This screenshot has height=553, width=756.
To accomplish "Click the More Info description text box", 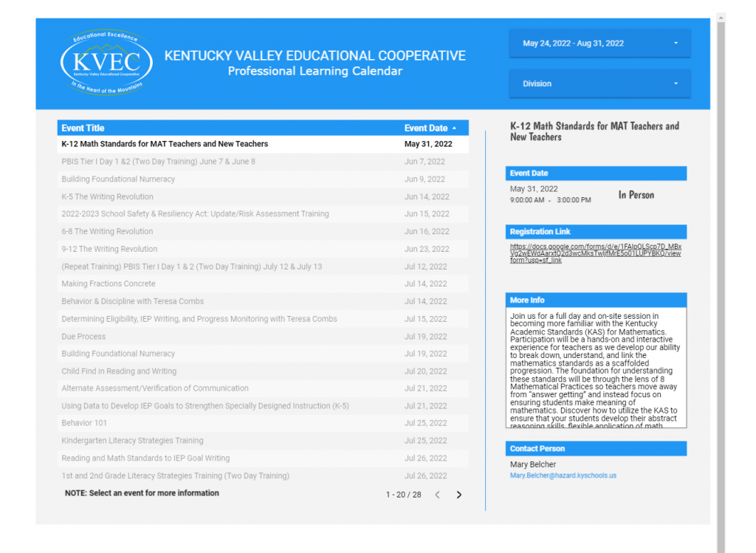I will pyautogui.click(x=596, y=368).
